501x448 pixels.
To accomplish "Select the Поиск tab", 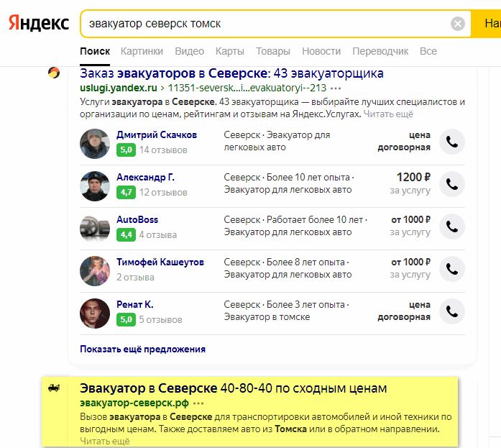I will [95, 51].
